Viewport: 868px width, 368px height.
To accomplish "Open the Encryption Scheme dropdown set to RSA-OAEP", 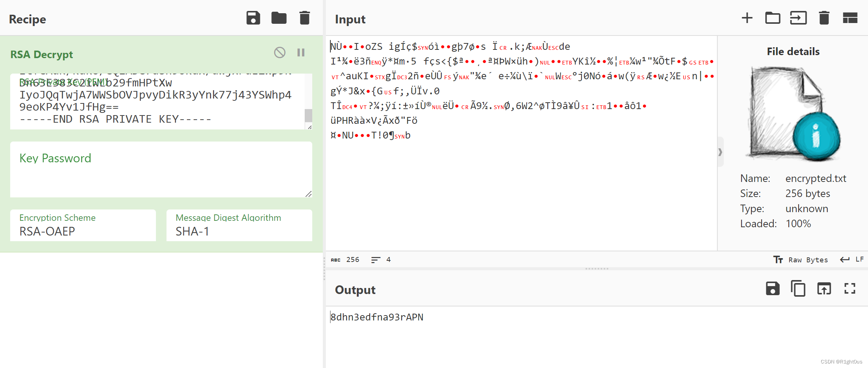I will pos(83,225).
